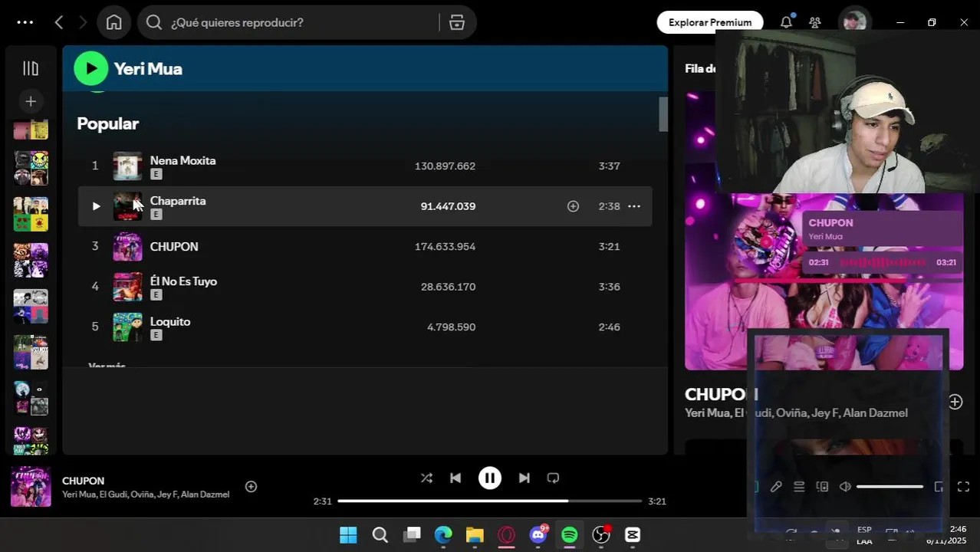
Task: Go back with the left arrow
Action: 59,22
